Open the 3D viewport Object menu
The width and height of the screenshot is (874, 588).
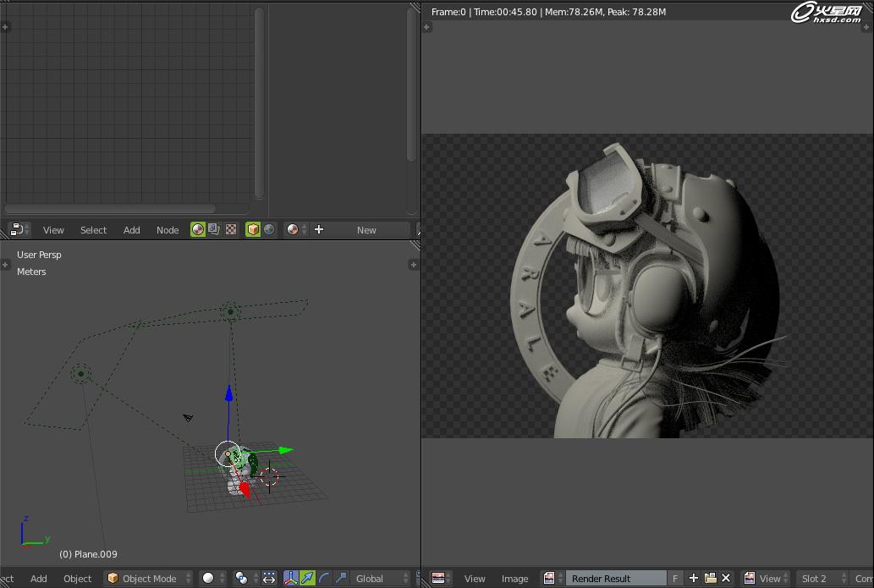78,579
